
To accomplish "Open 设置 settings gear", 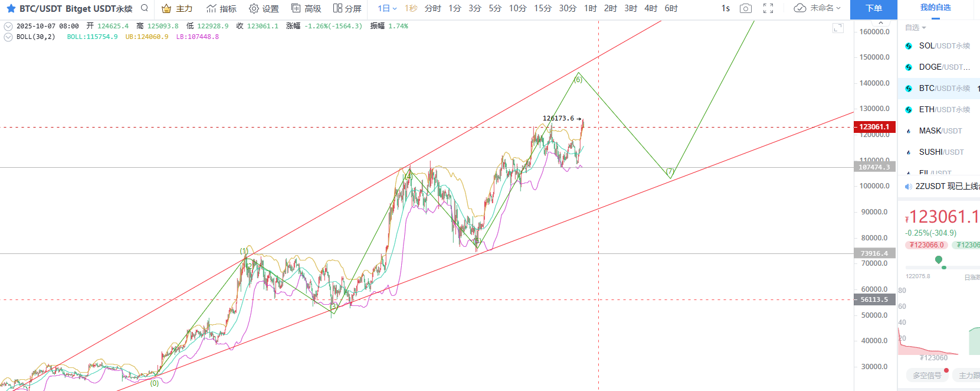I will click(x=254, y=8).
